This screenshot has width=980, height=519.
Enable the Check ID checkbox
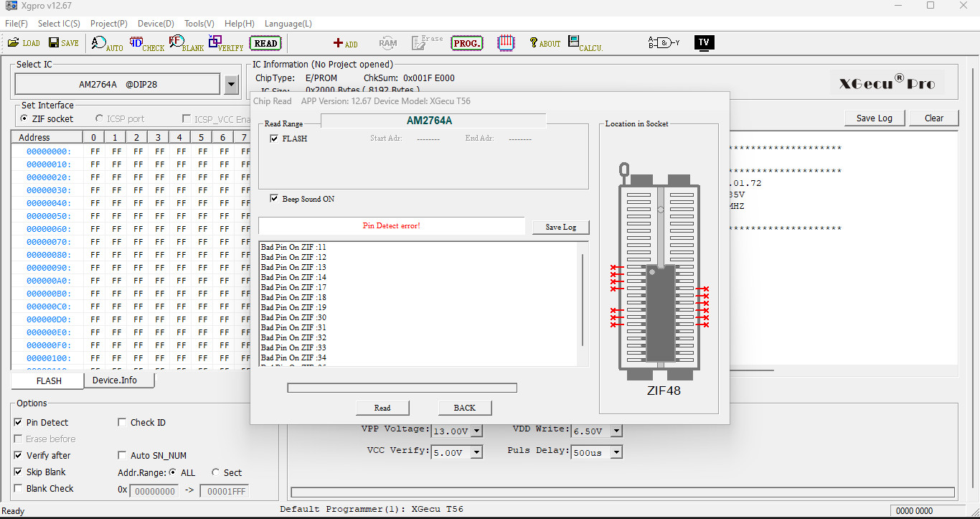point(122,423)
